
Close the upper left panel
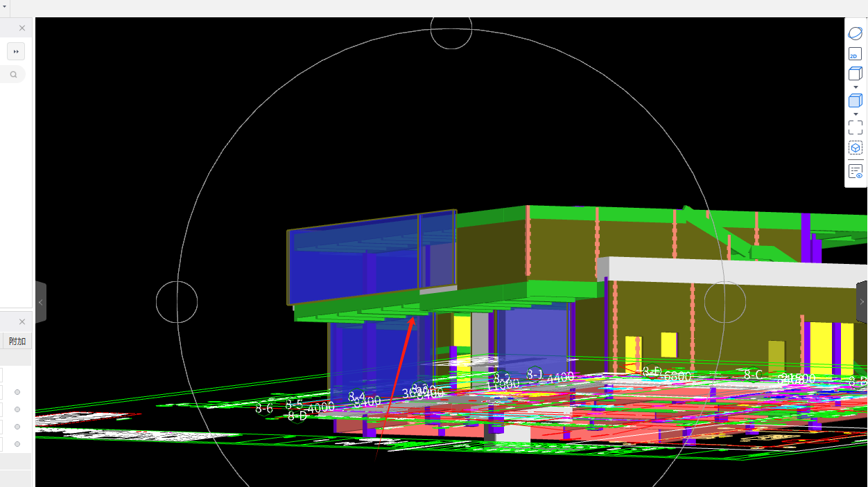click(22, 28)
